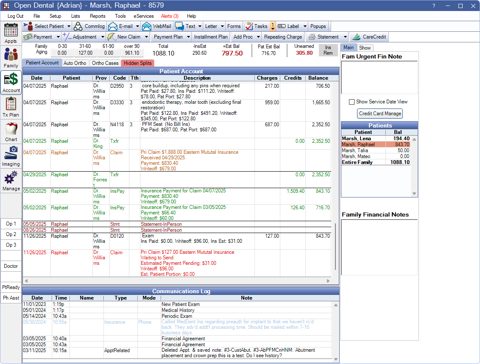Open the File menu

37,16
